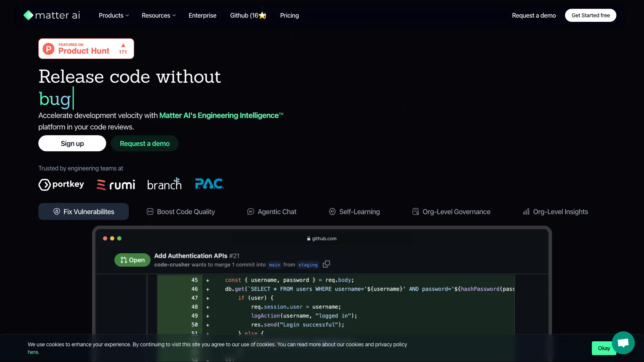Click the Portkey logo

coord(61,185)
